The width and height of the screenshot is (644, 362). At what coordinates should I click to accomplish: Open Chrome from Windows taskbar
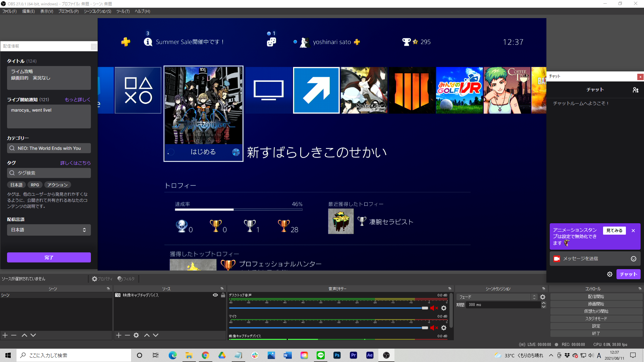coord(205,355)
